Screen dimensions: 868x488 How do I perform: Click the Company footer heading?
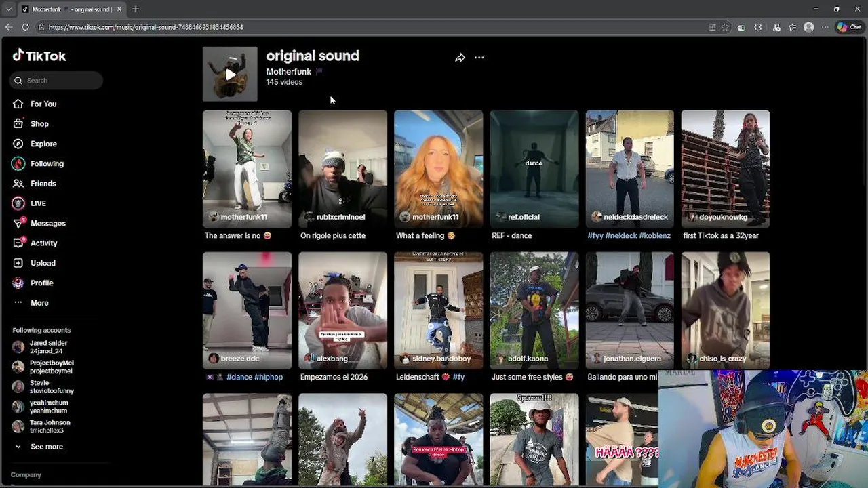tap(26, 475)
